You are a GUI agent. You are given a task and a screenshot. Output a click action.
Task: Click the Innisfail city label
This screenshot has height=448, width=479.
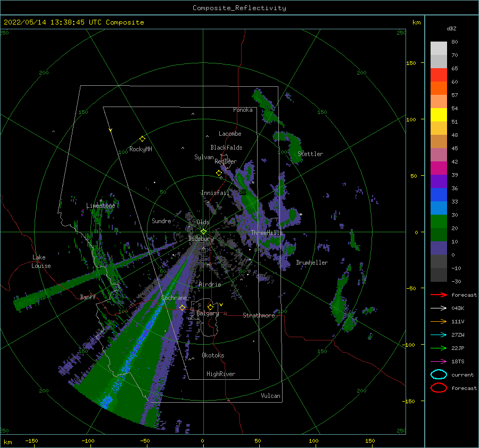215,193
